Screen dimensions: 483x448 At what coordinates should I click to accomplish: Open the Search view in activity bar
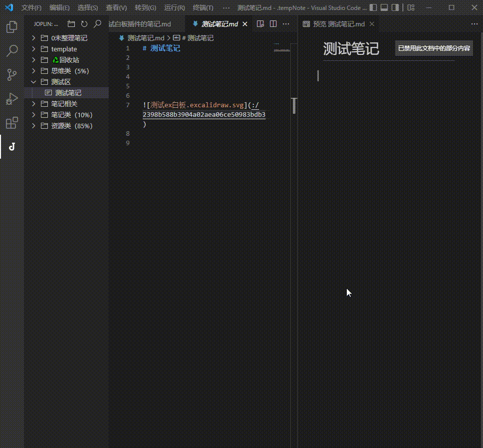click(x=11, y=50)
